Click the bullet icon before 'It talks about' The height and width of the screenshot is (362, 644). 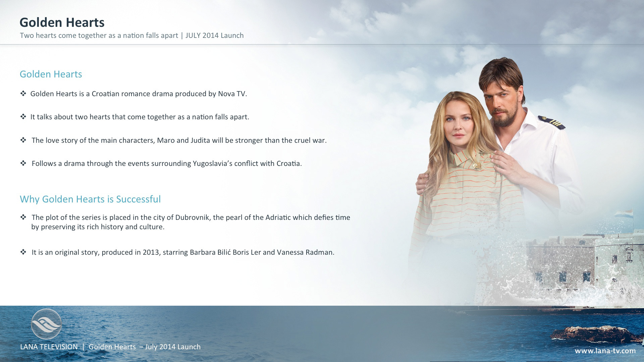pos(23,117)
